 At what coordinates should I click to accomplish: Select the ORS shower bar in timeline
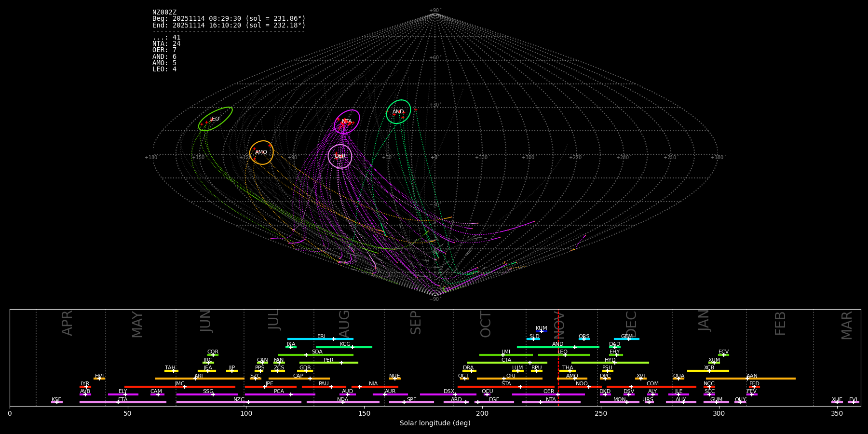tap(584, 339)
